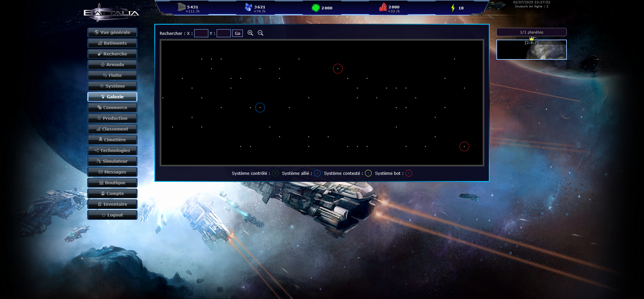Click the Système contesté legend circle

pyautogui.click(x=368, y=173)
